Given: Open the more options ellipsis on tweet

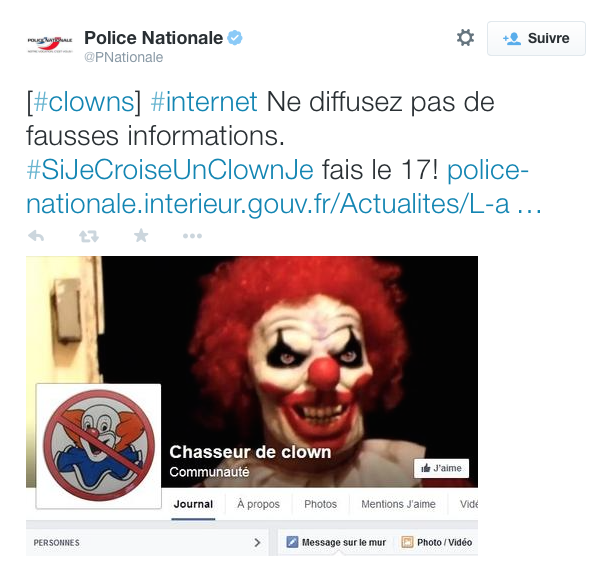Looking at the screenshot, I should point(192,236).
